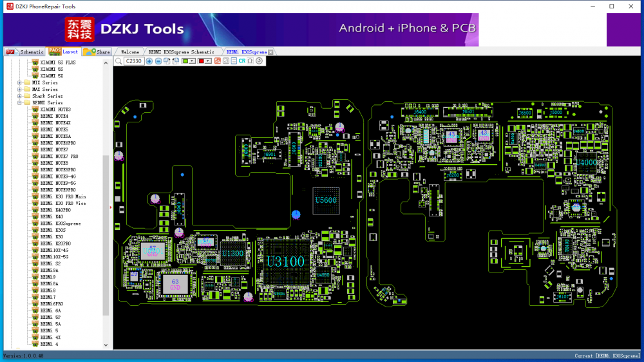Select REDMI K30Supreme in the tree
Screen dimensions: 644x362
(61, 224)
